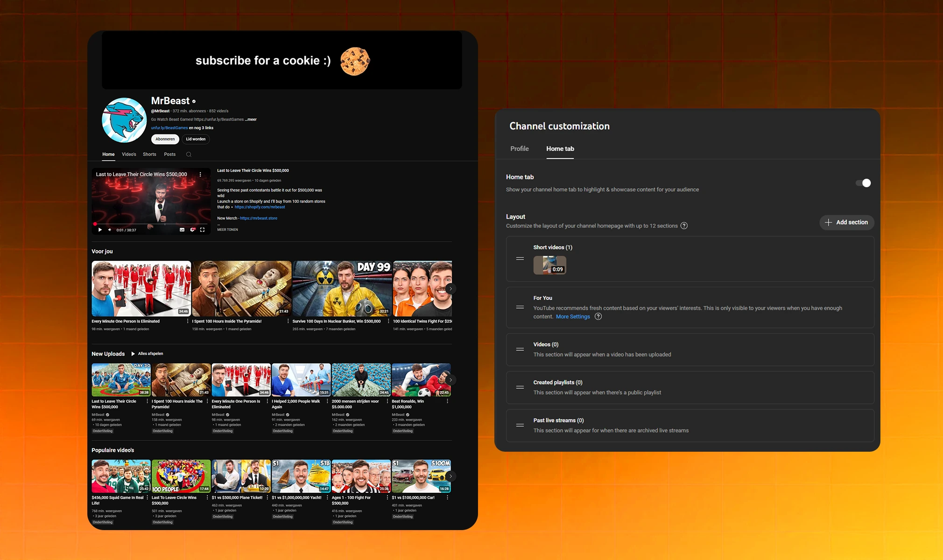This screenshot has height=560, width=943.
Task: Open the unfur.ly/BeastGames channel link
Action: point(169,128)
